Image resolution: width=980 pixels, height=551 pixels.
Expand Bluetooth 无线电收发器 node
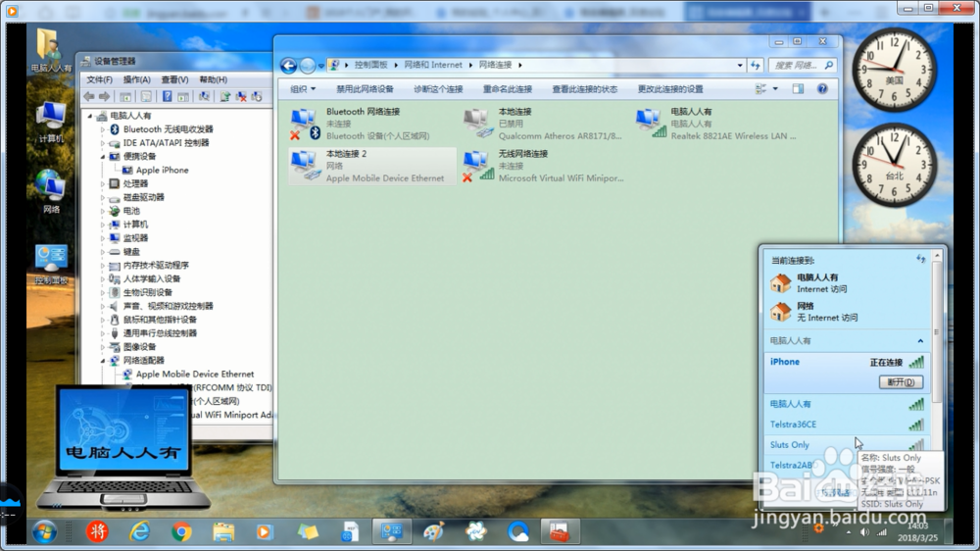pyautogui.click(x=103, y=129)
